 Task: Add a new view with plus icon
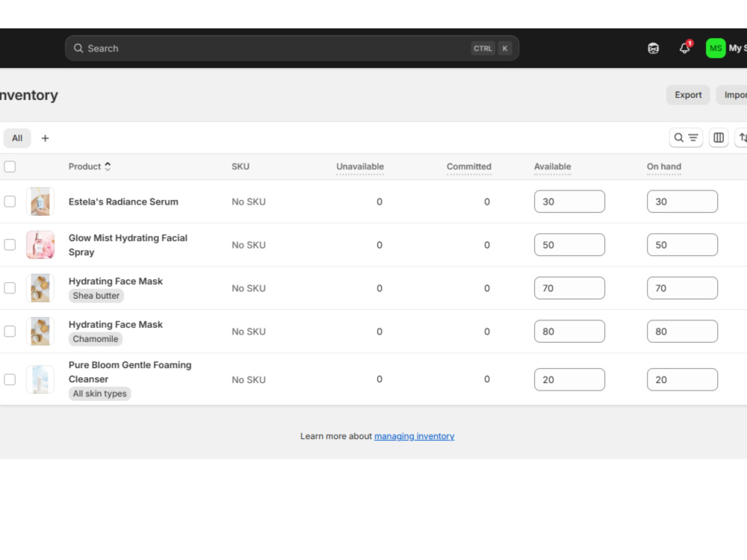click(x=45, y=138)
